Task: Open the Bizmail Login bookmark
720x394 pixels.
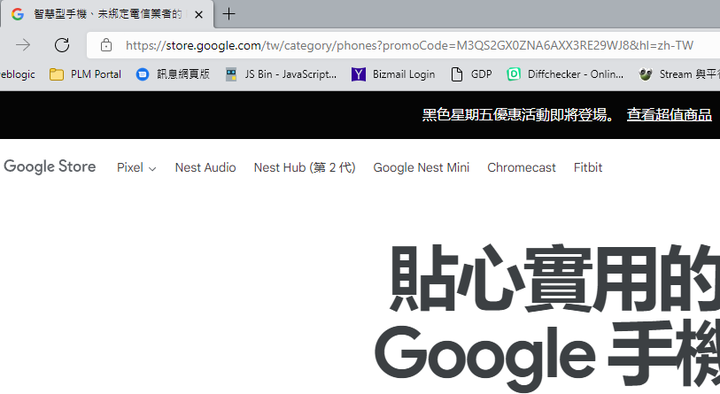Action: click(393, 74)
